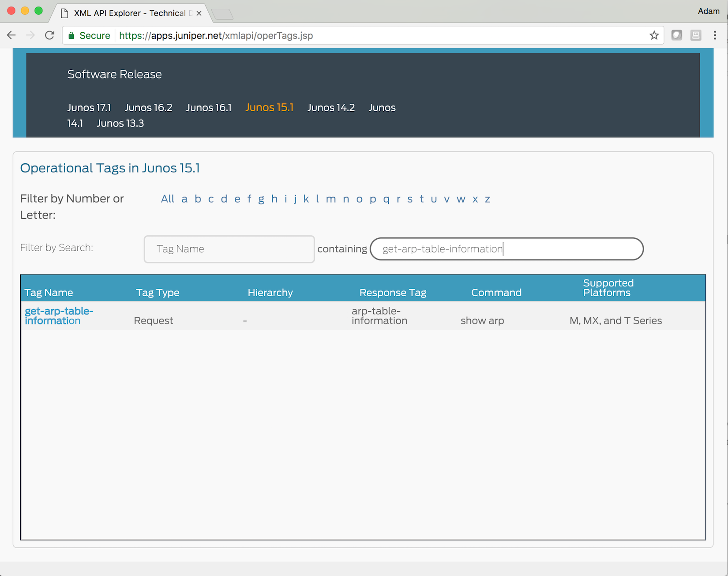Select the 'arp-table-information' response tag cell

(x=379, y=316)
